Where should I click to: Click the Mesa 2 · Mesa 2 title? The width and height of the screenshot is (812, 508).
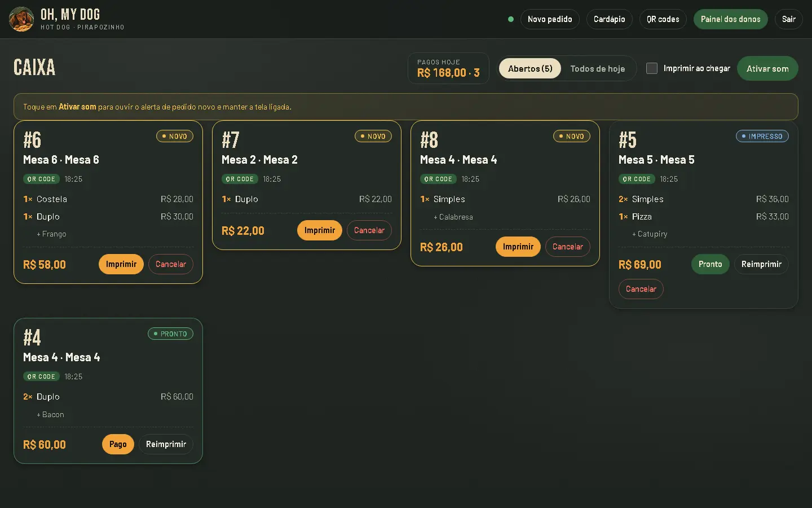(259, 160)
